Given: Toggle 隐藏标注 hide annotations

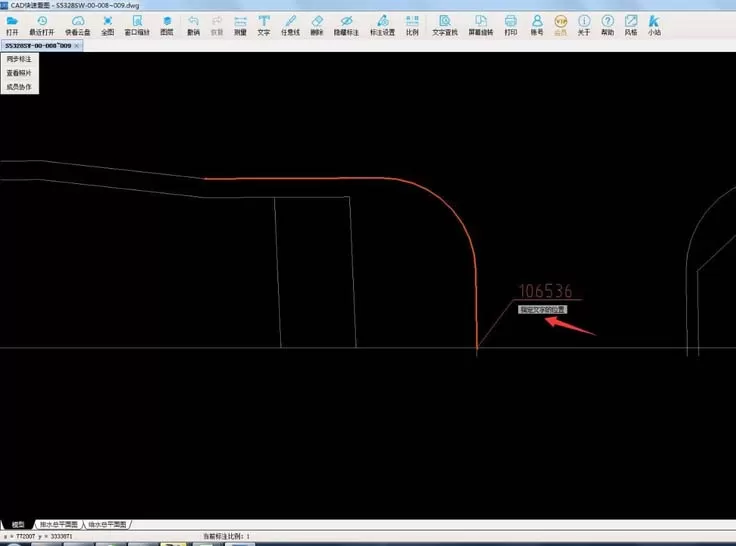Looking at the screenshot, I should pyautogui.click(x=346, y=25).
